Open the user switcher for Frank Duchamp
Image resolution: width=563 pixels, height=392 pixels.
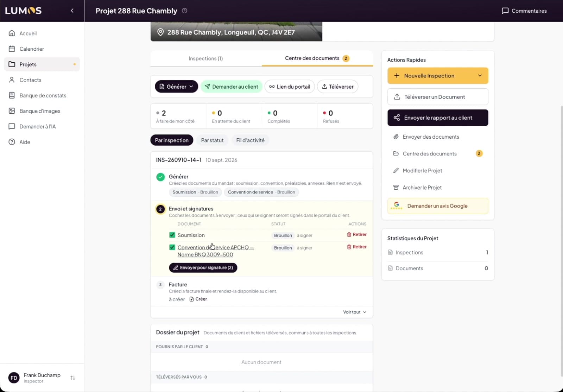(73, 378)
